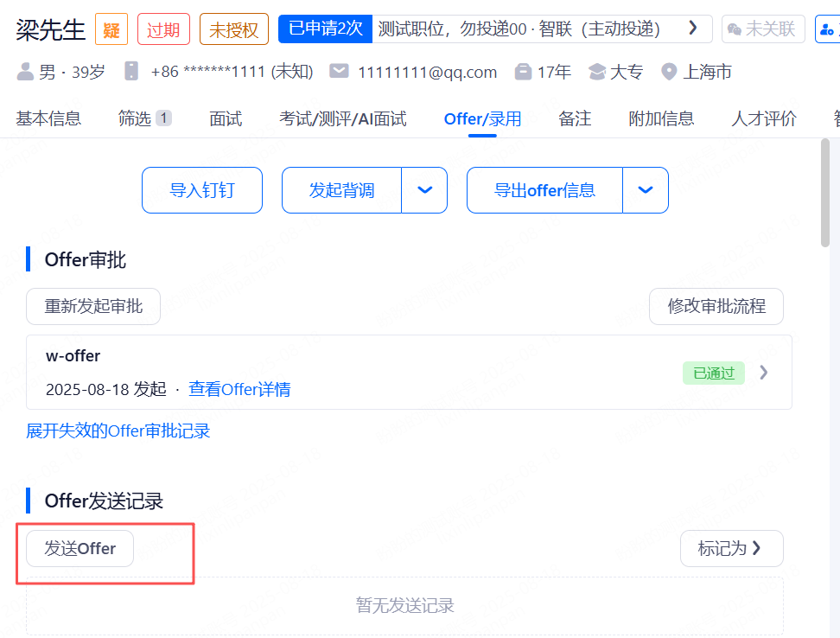Switch to the 面试 tab
This screenshot has width=840, height=638.
click(x=226, y=119)
